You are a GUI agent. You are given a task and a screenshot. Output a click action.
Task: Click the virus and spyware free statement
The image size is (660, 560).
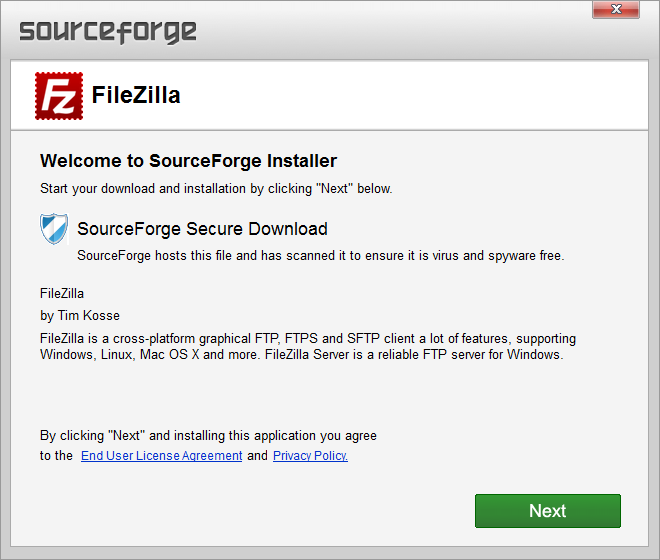(x=321, y=256)
